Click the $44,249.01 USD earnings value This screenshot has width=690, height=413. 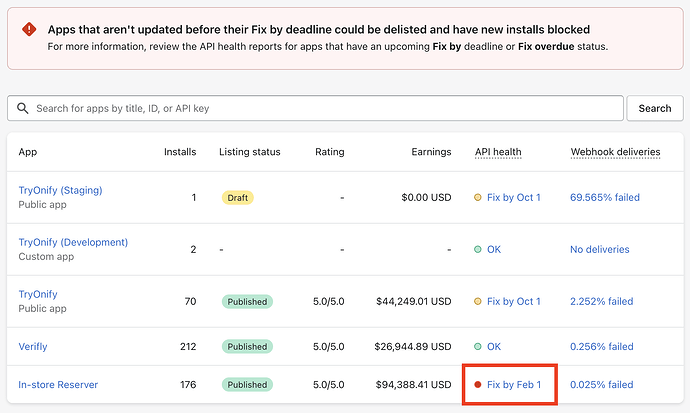pyautogui.click(x=414, y=301)
